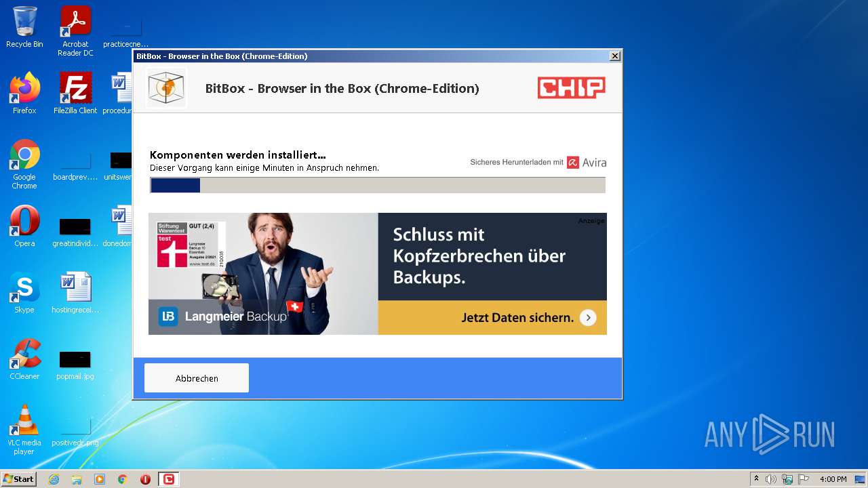This screenshot has height=488, width=868.
Task: Open the Langmeier Backup advertisement image
Action: tap(378, 274)
